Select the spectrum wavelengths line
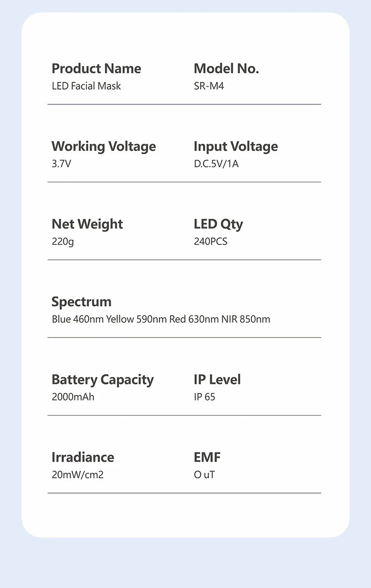The height and width of the screenshot is (588, 371). (x=161, y=320)
